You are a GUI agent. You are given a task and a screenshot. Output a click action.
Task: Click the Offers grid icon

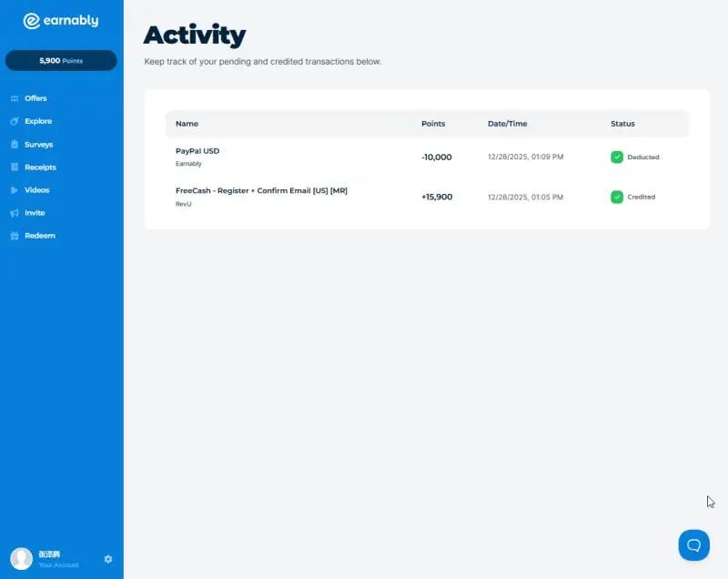pos(15,98)
